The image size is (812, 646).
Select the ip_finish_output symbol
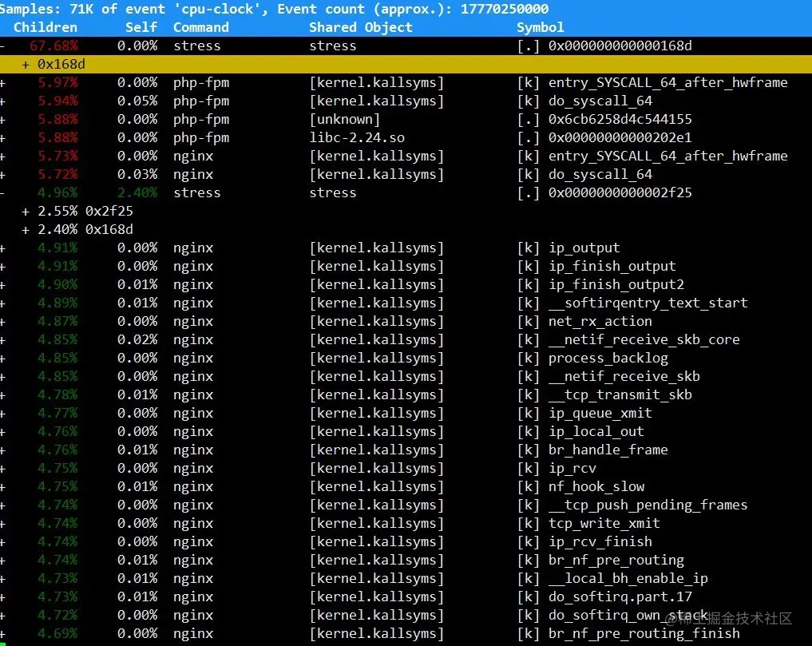[612, 266]
